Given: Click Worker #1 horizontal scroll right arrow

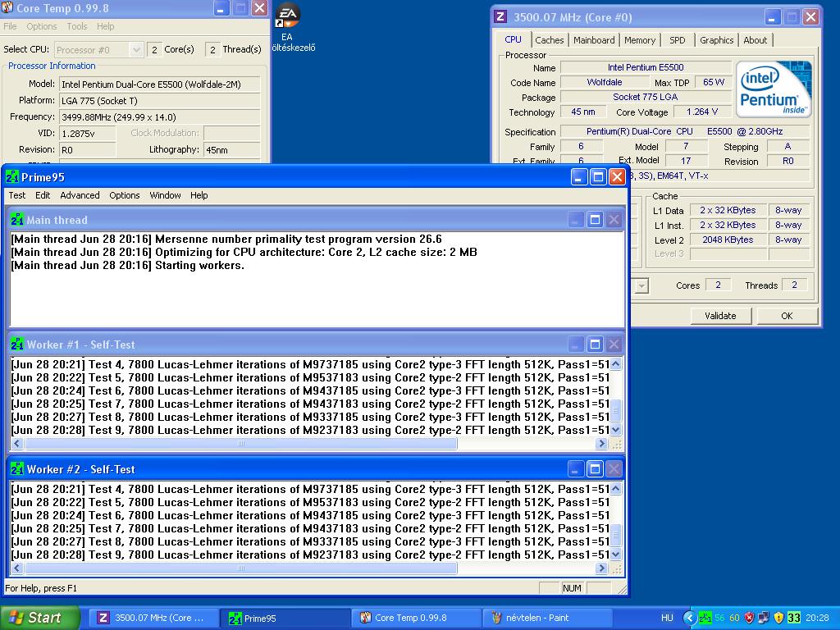Looking at the screenshot, I should pos(601,444).
